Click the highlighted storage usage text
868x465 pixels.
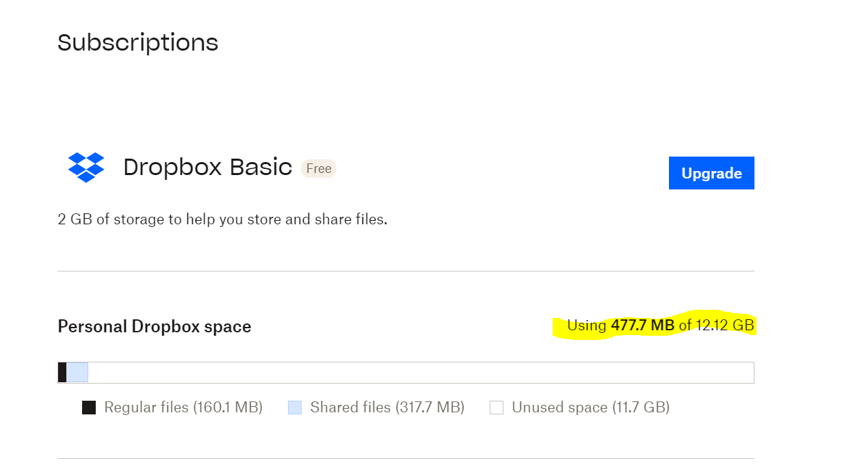[x=660, y=325]
